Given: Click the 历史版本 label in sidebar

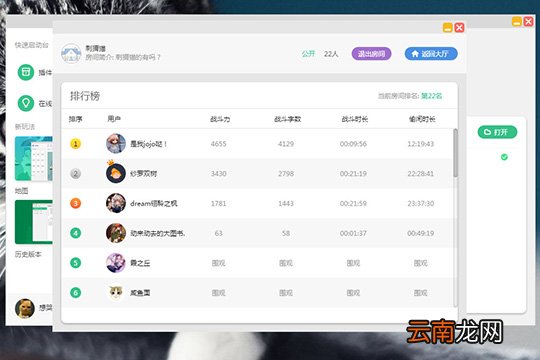Looking at the screenshot, I should pos(28,254).
